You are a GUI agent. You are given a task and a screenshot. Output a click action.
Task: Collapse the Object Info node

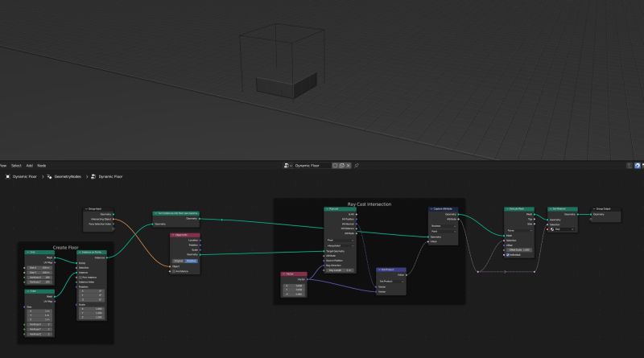[x=173, y=235]
